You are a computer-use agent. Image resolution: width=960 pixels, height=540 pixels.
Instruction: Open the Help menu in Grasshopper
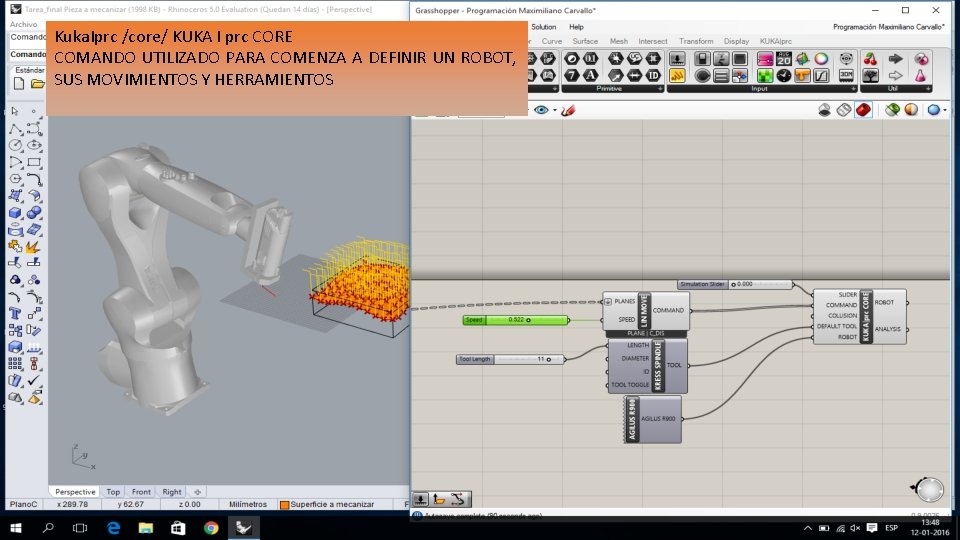pos(576,27)
